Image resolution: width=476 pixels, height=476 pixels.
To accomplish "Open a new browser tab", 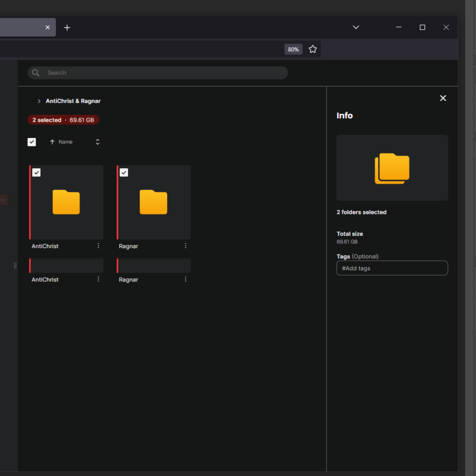I will [67, 28].
